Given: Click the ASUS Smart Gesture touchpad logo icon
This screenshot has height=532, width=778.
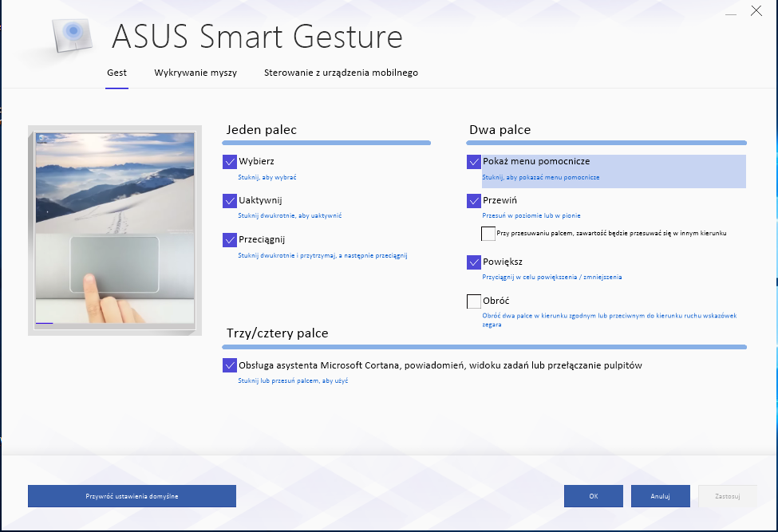Looking at the screenshot, I should point(73,35).
